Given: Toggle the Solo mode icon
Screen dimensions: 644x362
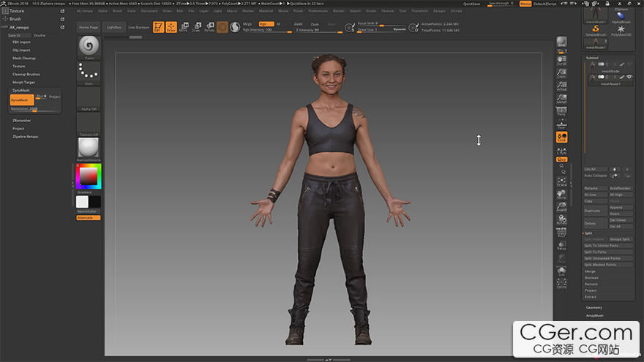Looking at the screenshot, I should [x=561, y=271].
